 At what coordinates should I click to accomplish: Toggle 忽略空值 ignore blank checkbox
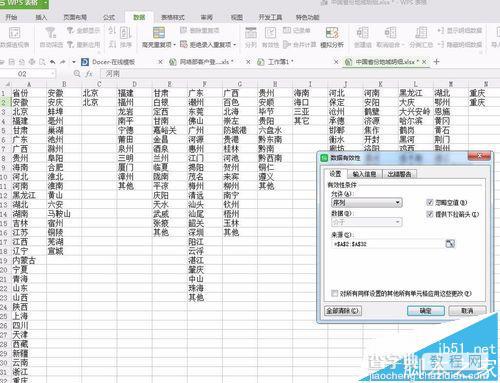430,202
